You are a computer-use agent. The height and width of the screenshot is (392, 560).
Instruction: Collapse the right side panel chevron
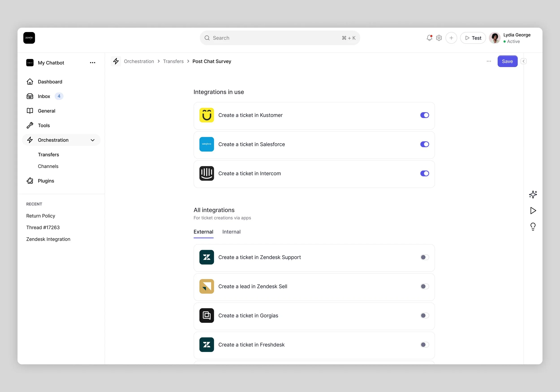click(x=523, y=61)
